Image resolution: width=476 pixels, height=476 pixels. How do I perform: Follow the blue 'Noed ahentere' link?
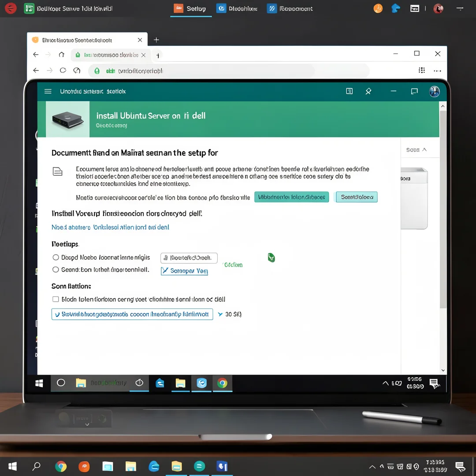pyautogui.click(x=110, y=227)
